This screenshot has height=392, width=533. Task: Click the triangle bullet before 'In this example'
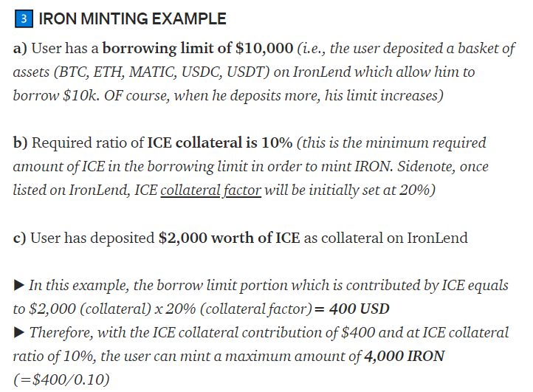pos(18,285)
